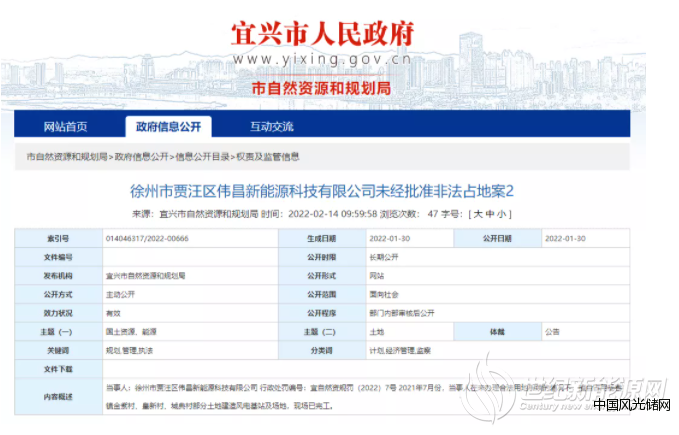The image size is (679, 435).
Task: Click the 土地 value cell
Action: (410, 332)
